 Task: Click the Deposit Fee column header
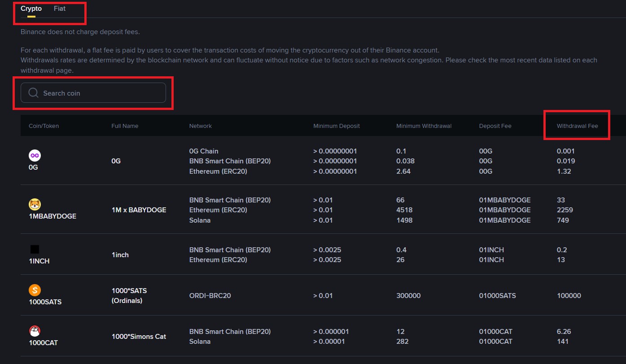pyautogui.click(x=495, y=126)
